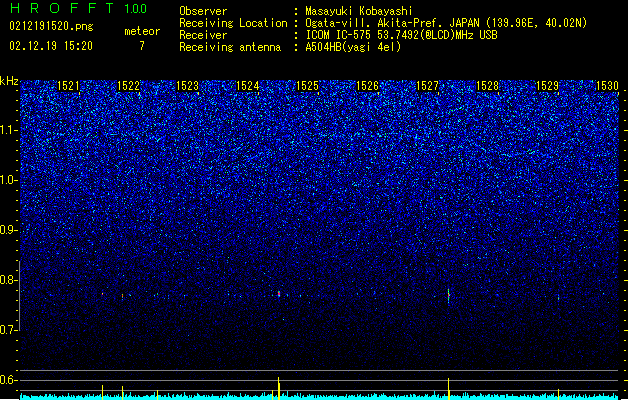Click the date stamp 02.12.19 15:20

(x=51, y=46)
